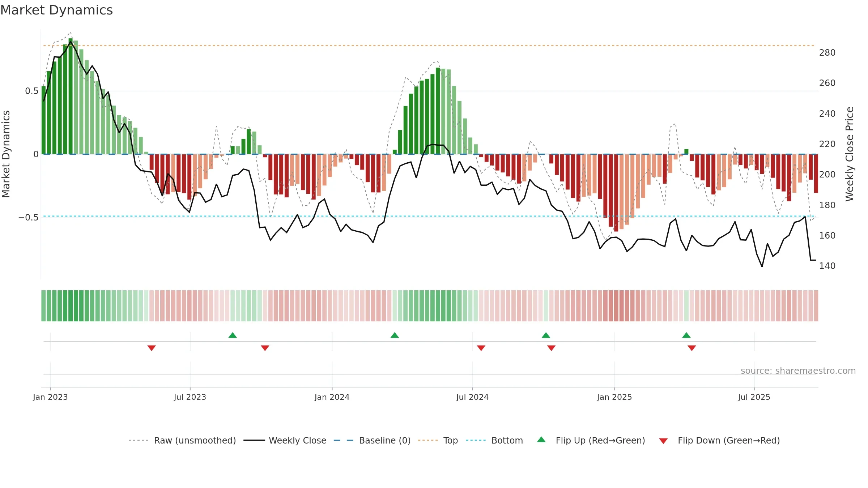Click the red Flip Down marker near October 2024
The width and height of the screenshot is (868, 488).
point(551,348)
